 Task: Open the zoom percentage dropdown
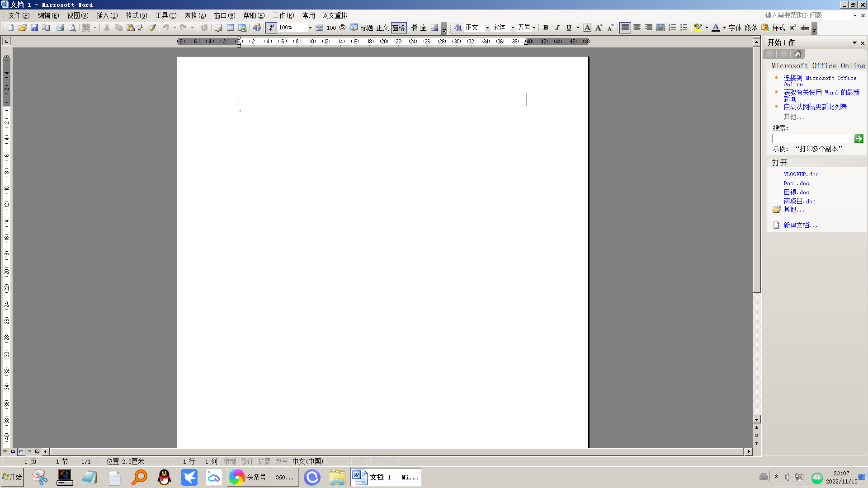click(310, 28)
